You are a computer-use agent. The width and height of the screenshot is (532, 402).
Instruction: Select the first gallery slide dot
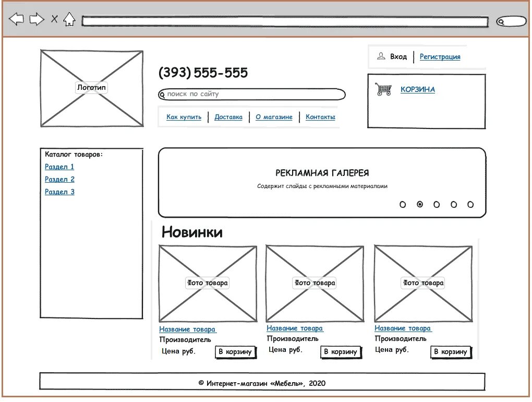click(x=403, y=205)
